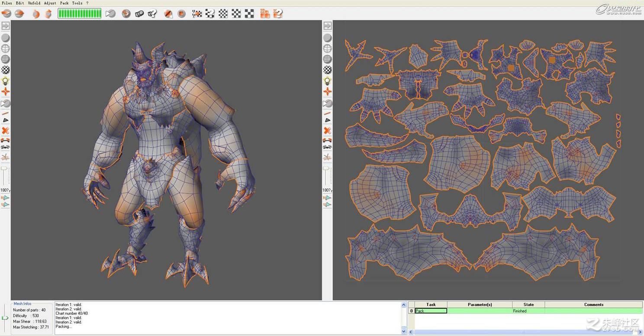Open the Tools menu
644x336 pixels.
(x=77, y=3)
